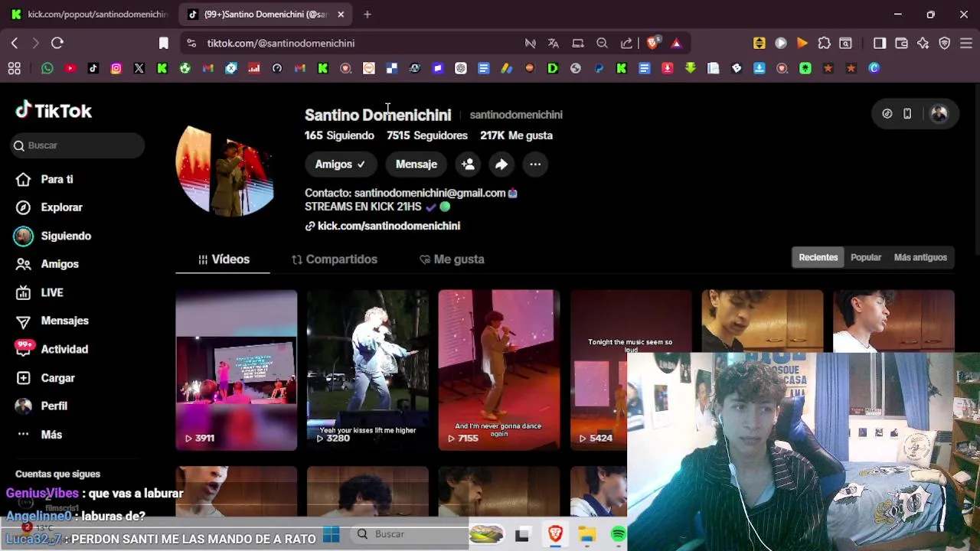Click the Brave Rewards triangle icon
The width and height of the screenshot is (980, 551).
[x=676, y=43]
